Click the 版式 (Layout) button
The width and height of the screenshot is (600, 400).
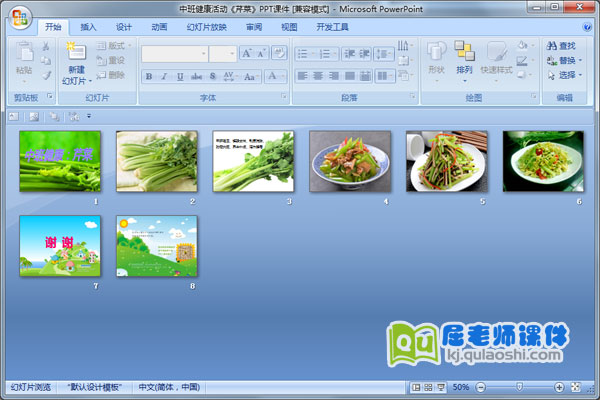coord(114,46)
